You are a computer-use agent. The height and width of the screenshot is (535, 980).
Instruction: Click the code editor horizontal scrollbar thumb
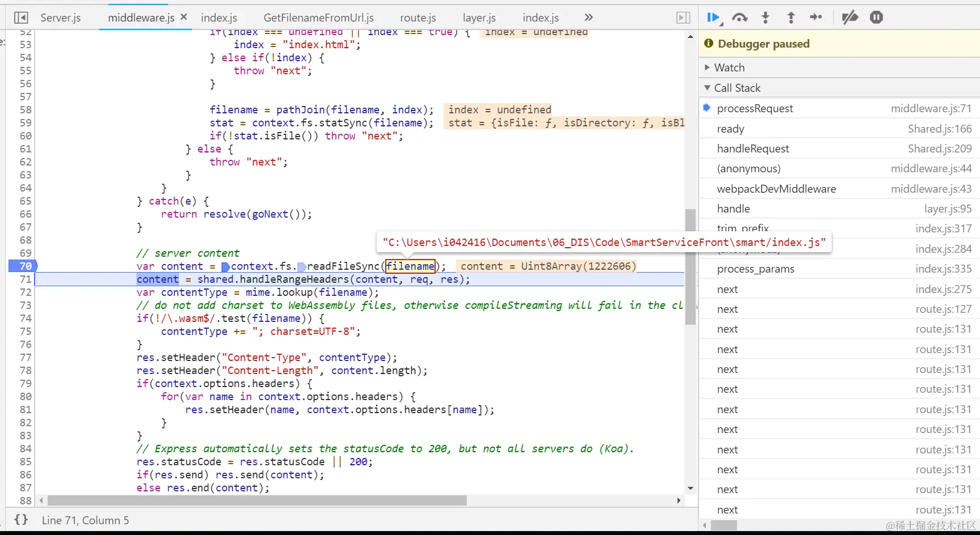257,500
